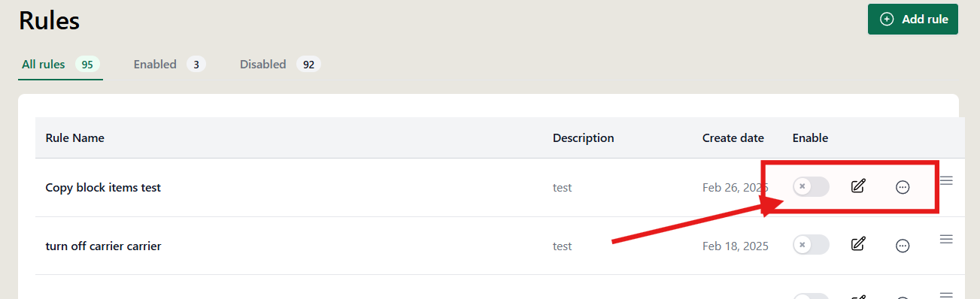Click reorder handle of "turn off carrier carrier" row

(x=947, y=239)
